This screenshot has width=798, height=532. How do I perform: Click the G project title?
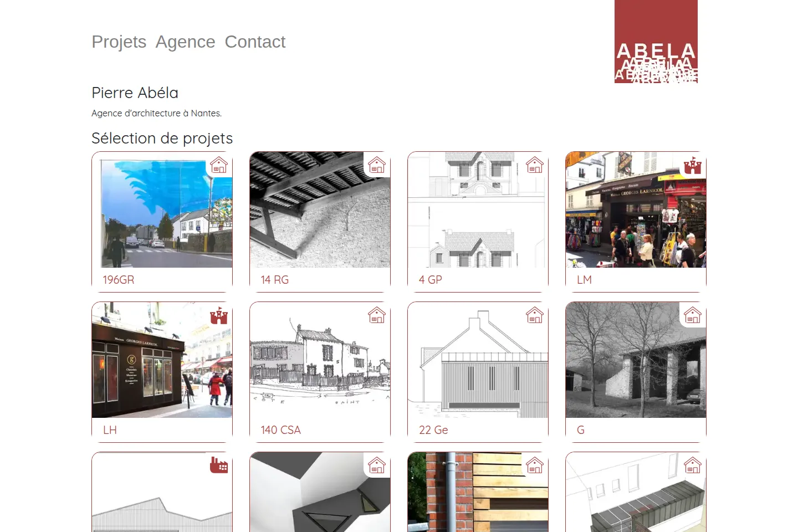click(x=581, y=430)
